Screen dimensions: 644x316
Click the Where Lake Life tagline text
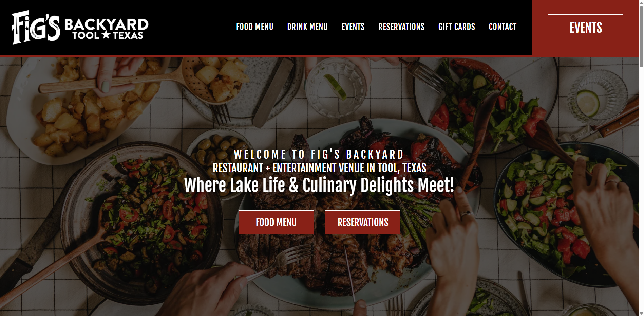[x=319, y=186]
